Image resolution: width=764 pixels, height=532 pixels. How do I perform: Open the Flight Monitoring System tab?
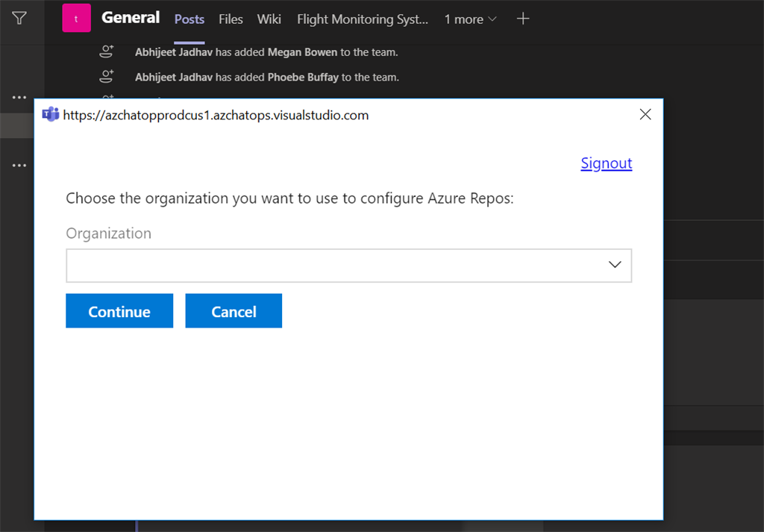tap(363, 19)
